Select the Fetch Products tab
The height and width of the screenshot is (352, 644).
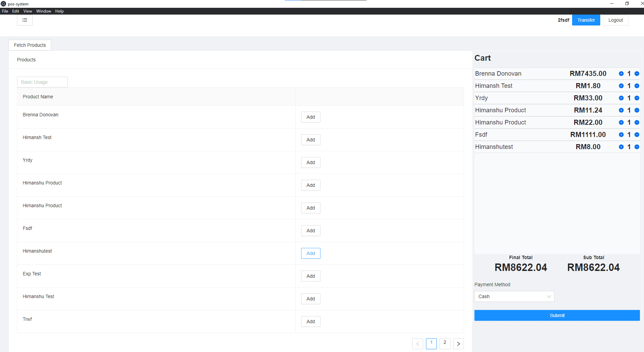point(30,45)
